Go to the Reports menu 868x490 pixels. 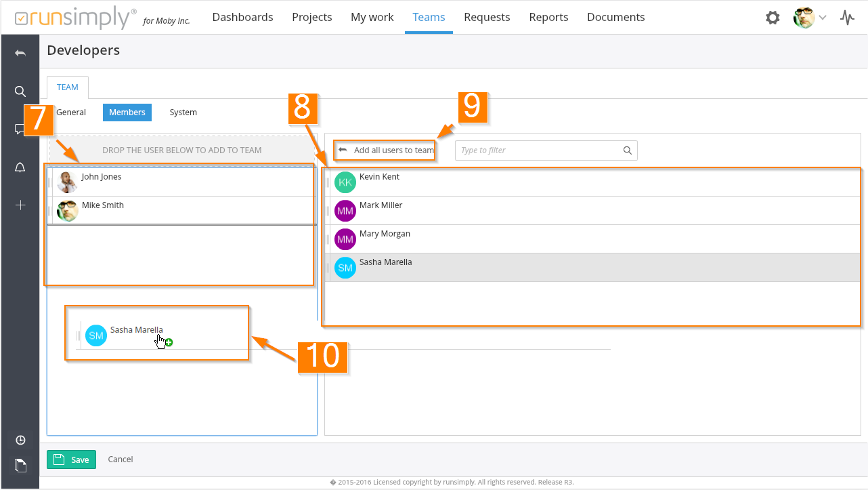(548, 18)
